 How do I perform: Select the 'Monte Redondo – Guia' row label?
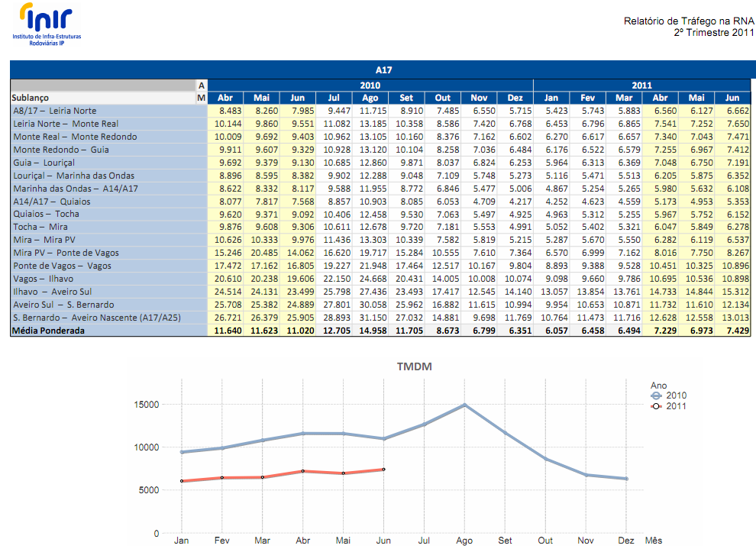(x=61, y=150)
